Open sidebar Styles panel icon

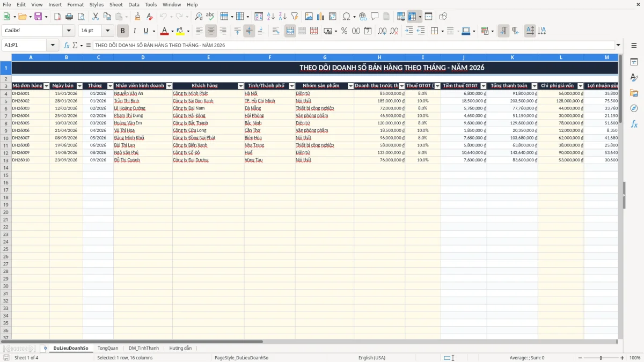coord(634,78)
